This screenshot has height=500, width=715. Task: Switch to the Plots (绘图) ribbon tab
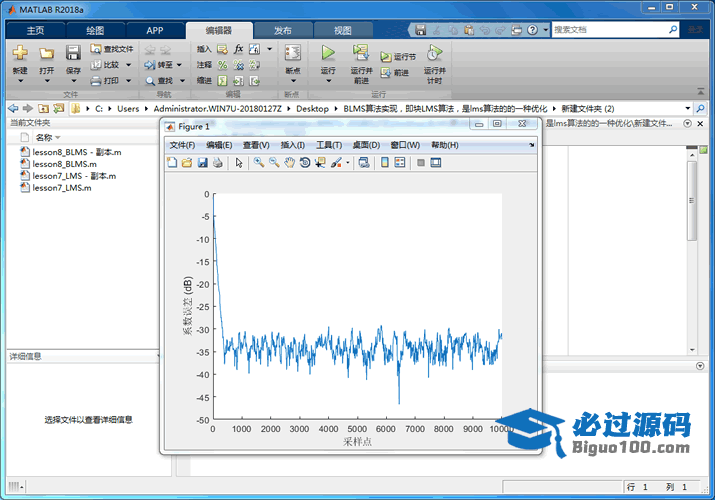click(x=95, y=30)
